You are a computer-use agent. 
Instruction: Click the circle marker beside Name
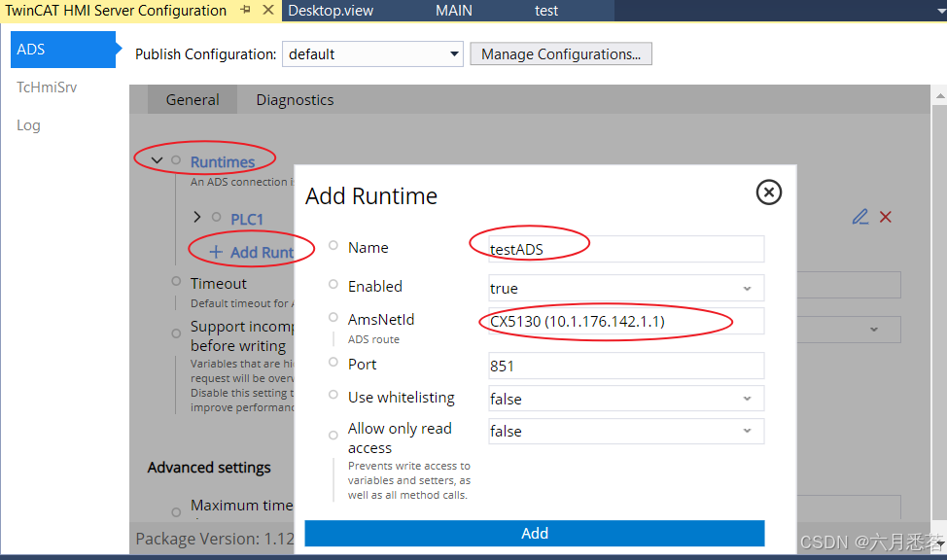coord(333,245)
